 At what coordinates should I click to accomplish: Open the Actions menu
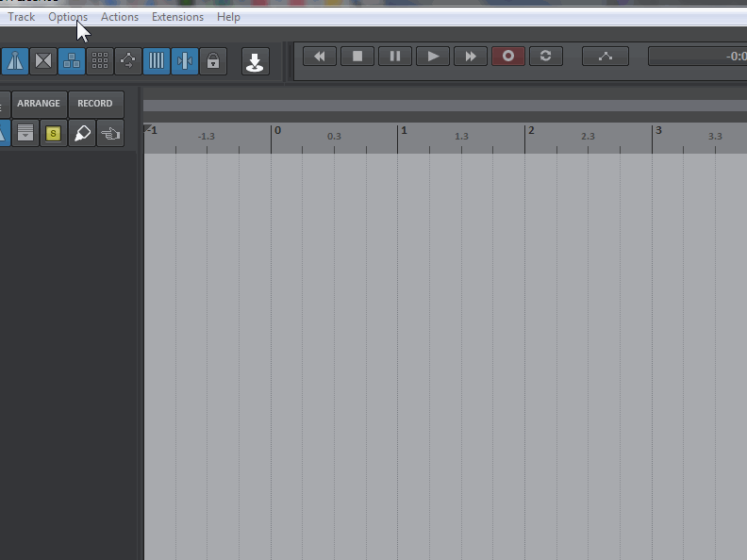120,17
